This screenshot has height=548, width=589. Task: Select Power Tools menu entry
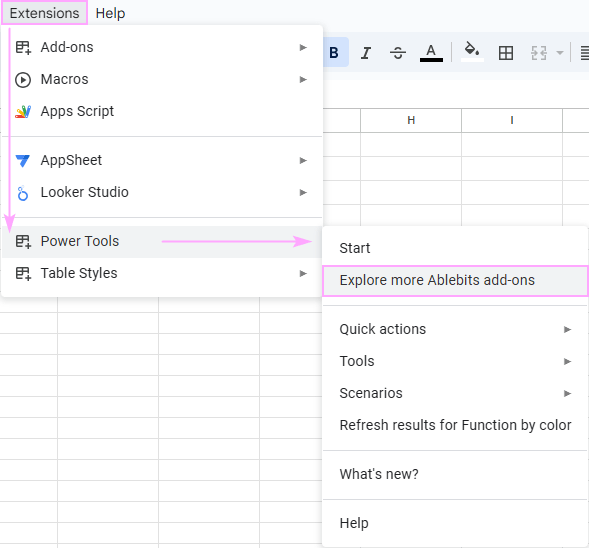(x=162, y=242)
